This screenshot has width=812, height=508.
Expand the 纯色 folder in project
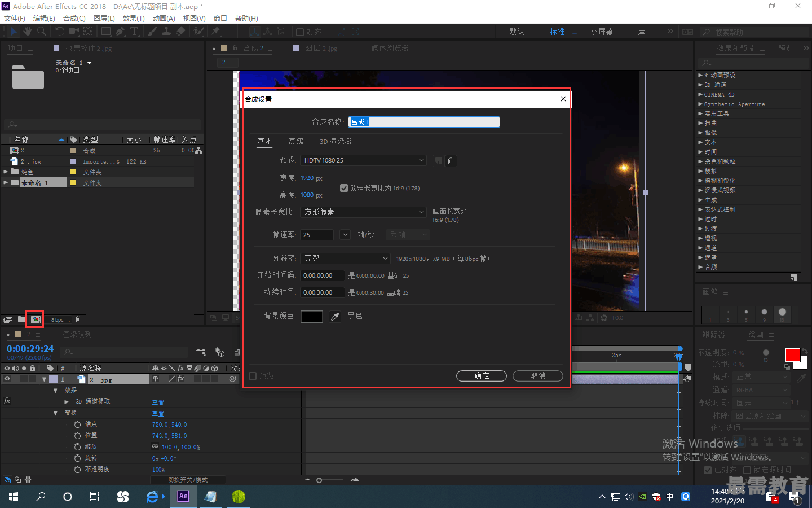tap(6, 172)
